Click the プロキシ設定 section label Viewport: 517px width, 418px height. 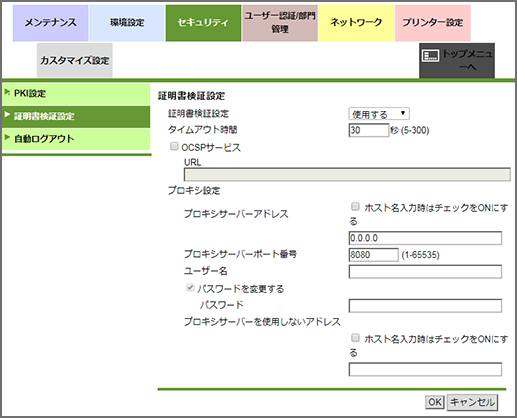point(194,191)
